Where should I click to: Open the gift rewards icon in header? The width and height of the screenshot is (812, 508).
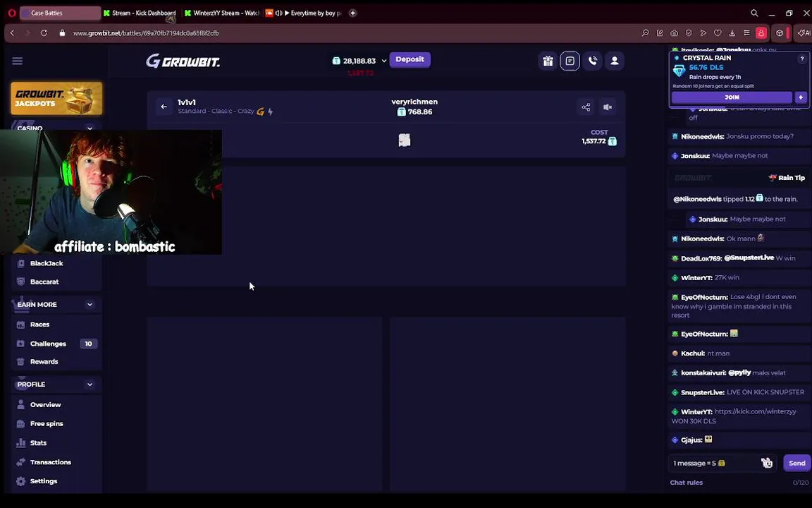548,61
